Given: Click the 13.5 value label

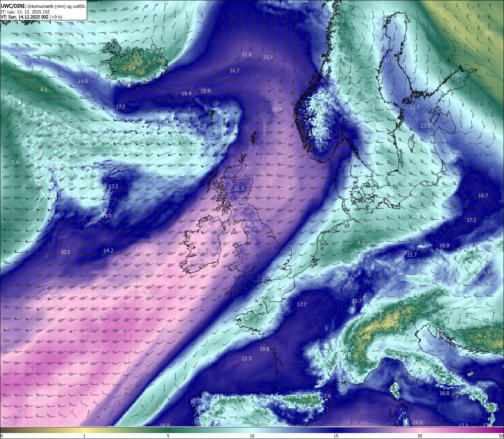Looking at the screenshot, I should pyautogui.click(x=415, y=107).
